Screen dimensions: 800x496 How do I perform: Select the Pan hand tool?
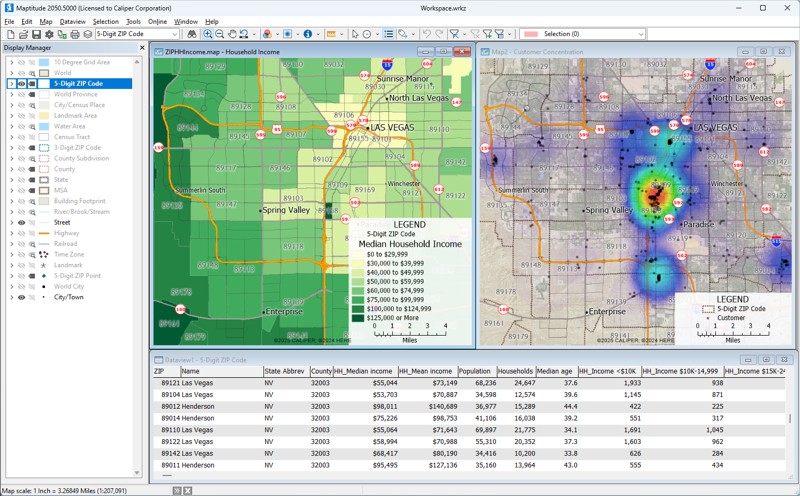click(x=232, y=34)
